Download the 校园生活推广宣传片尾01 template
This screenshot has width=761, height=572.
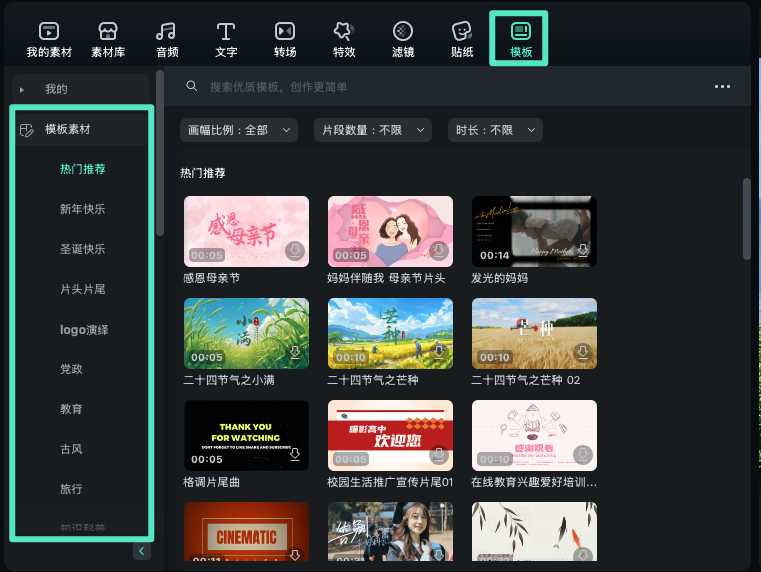[x=439, y=455]
